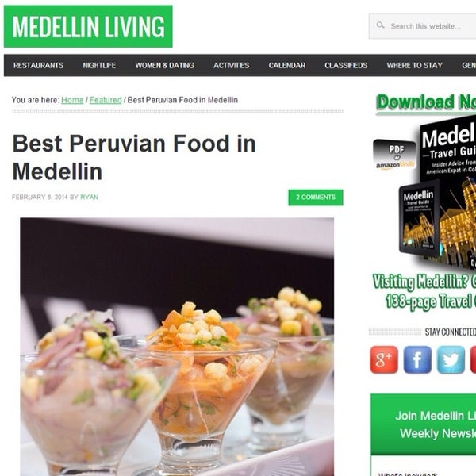476x476 pixels.
Task: Open the Nightlife menu item
Action: 99,65
